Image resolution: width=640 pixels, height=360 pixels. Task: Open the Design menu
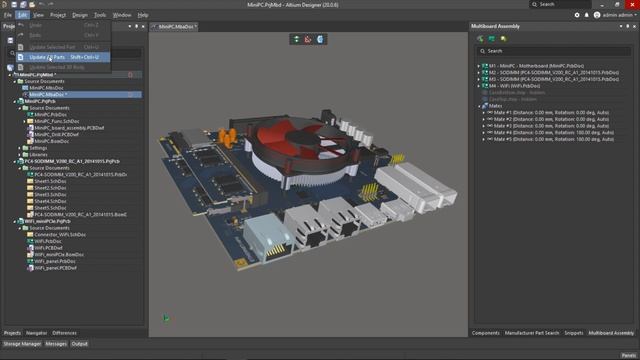tap(80, 15)
